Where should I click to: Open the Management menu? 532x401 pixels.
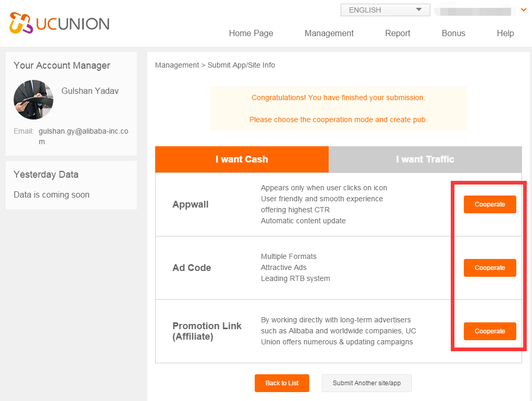pyautogui.click(x=329, y=33)
